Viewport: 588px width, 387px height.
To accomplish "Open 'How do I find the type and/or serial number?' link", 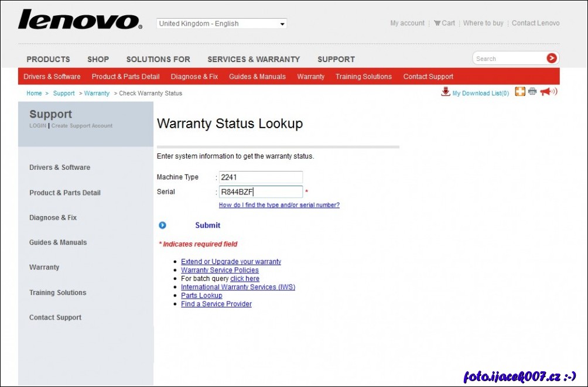I will tap(279, 206).
